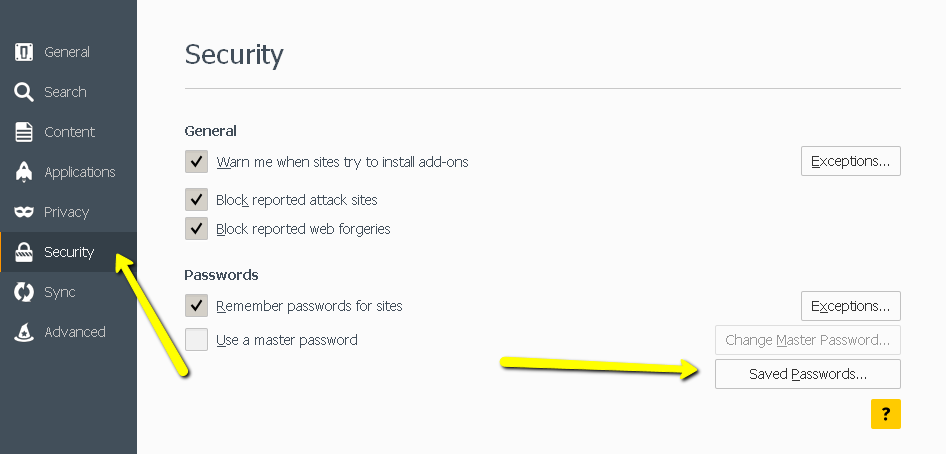Image resolution: width=946 pixels, height=454 pixels.
Task: Click the Sync arrows icon in sidebar
Action: (x=24, y=292)
